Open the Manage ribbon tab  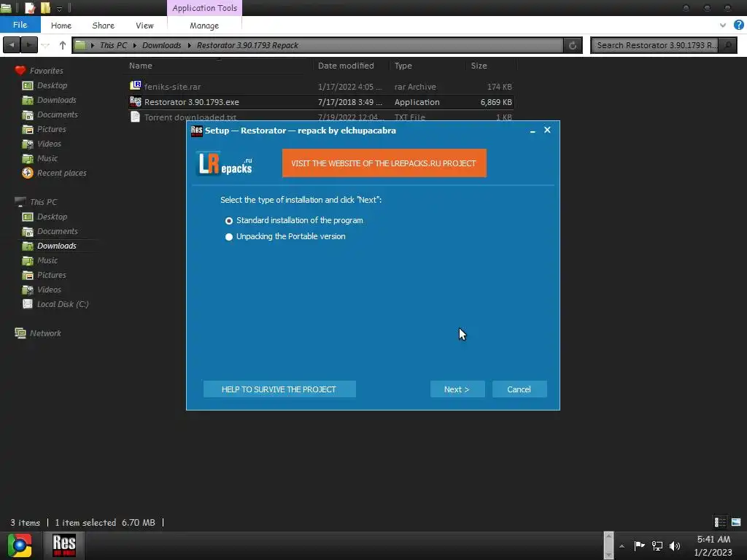pos(204,26)
